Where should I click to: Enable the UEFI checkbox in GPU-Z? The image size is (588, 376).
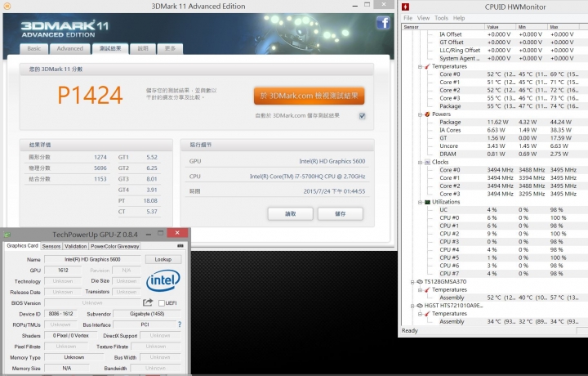pos(162,303)
